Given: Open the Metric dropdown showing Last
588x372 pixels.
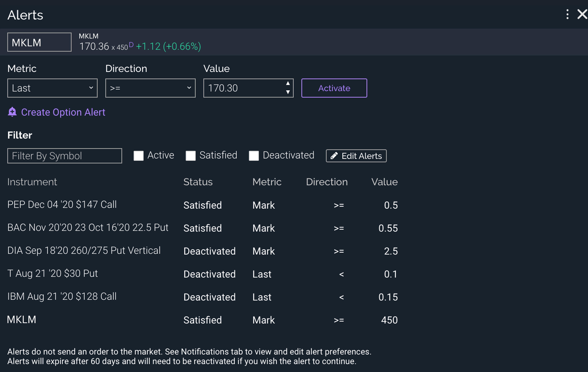Looking at the screenshot, I should click(x=52, y=88).
